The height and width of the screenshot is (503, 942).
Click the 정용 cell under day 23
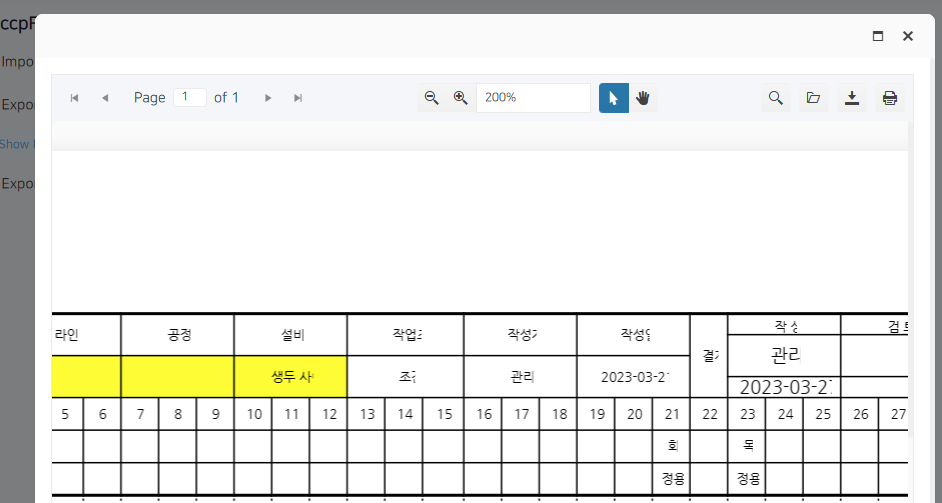coord(747,479)
